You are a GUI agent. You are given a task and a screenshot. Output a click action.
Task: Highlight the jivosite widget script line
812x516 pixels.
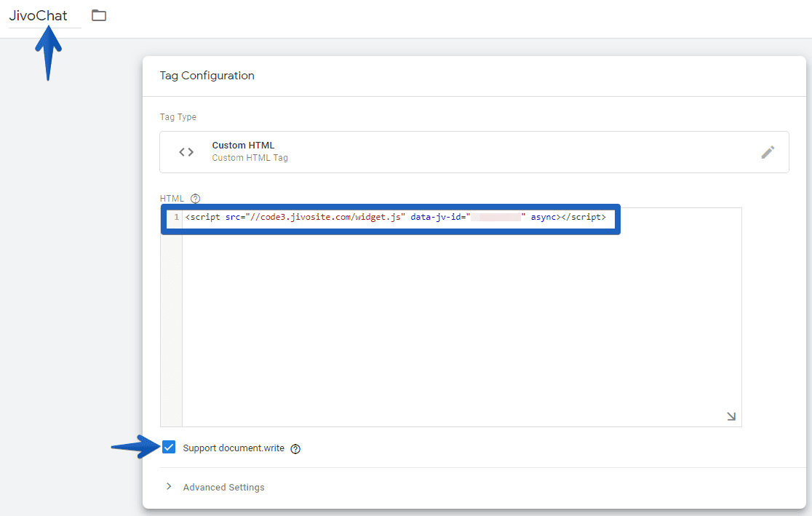tap(397, 217)
